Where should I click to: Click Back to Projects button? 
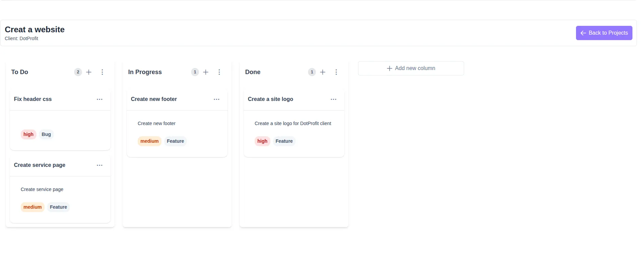pos(604,33)
